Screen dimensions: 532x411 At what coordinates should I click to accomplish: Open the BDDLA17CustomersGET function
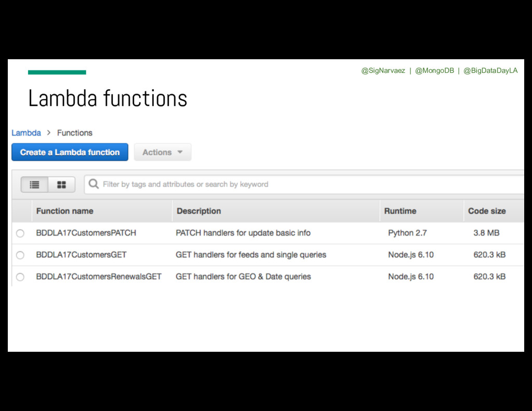tap(81, 255)
